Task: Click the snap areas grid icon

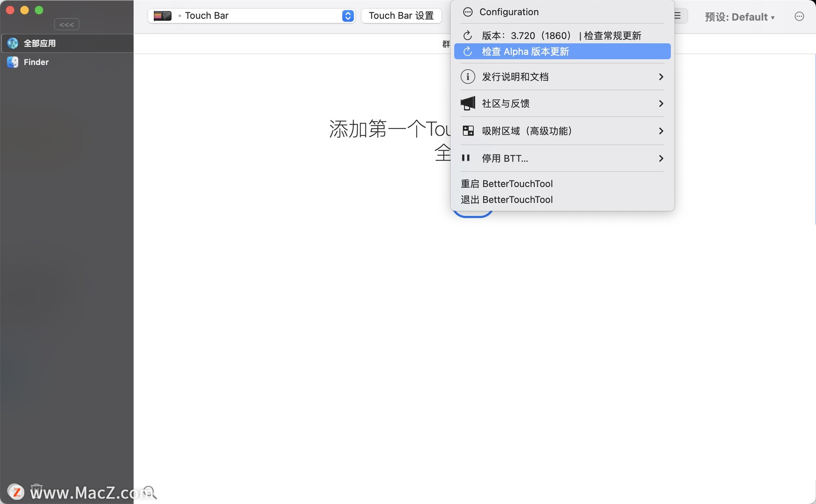Action: coord(467,131)
